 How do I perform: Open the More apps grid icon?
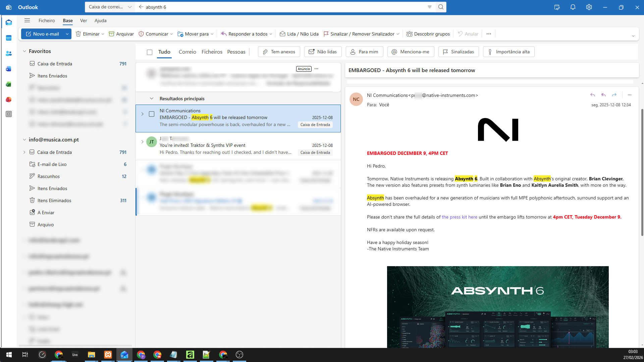9,114
